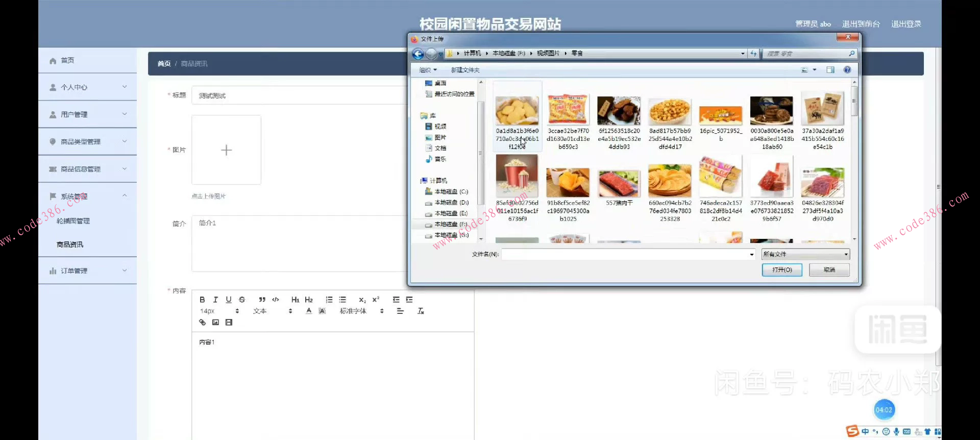Select the file 557猪肉干
Screen dimensions: 980x440
[619, 188]
